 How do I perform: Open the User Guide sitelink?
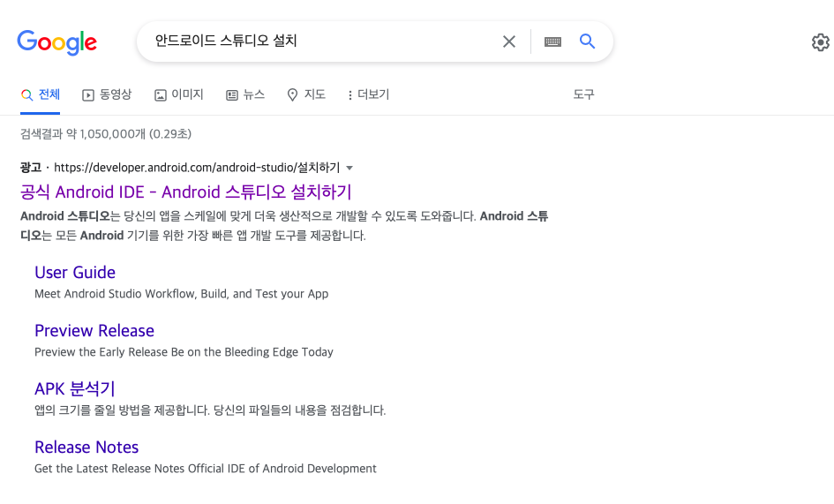pyautogui.click(x=75, y=273)
